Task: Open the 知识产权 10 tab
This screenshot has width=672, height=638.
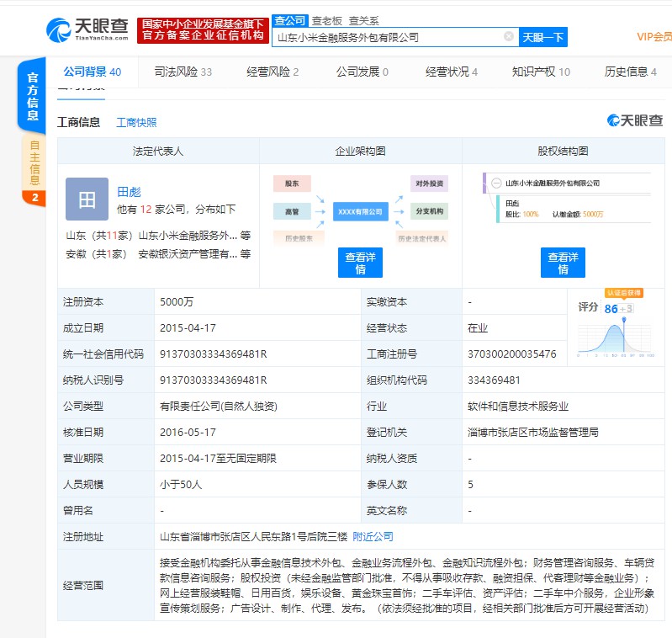Action: (x=541, y=72)
